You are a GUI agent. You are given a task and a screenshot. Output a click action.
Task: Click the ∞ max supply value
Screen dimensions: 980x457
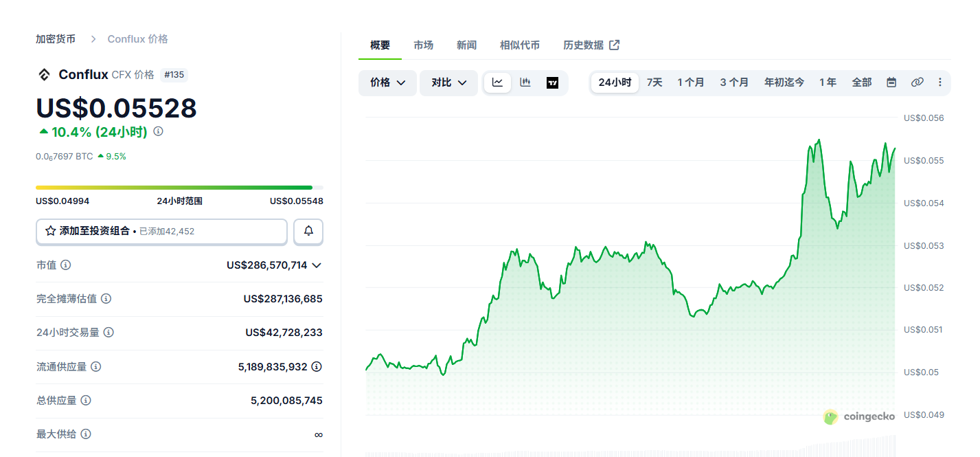318,434
